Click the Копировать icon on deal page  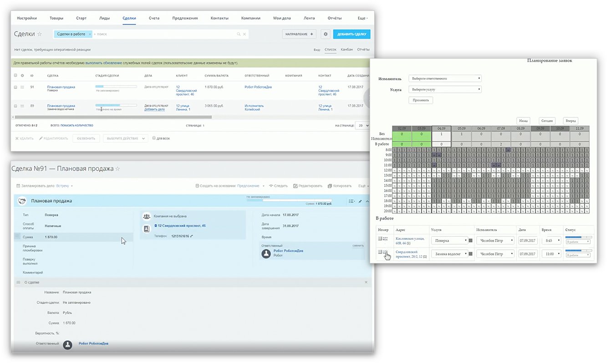[330, 186]
